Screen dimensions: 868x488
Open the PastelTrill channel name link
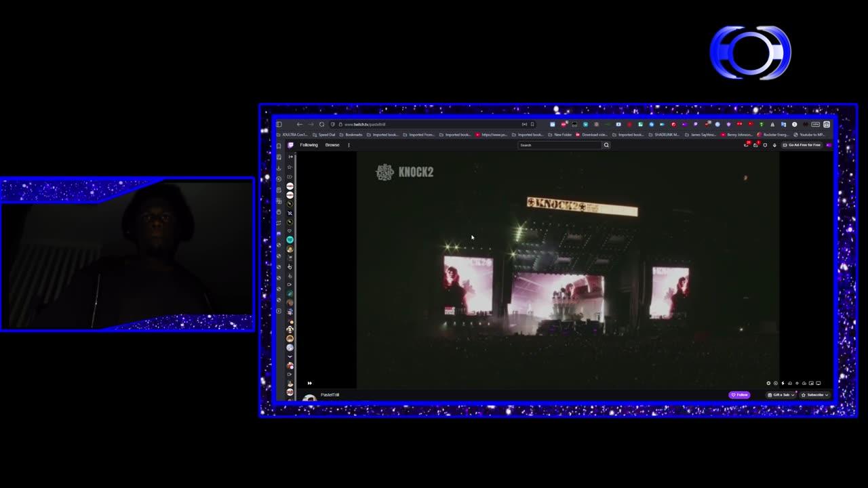pyautogui.click(x=330, y=394)
